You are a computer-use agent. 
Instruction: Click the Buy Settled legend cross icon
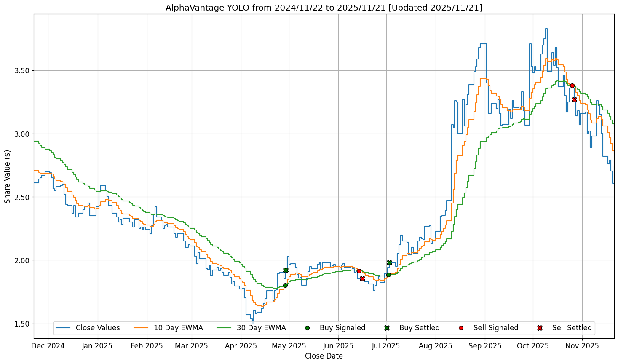(x=387, y=328)
